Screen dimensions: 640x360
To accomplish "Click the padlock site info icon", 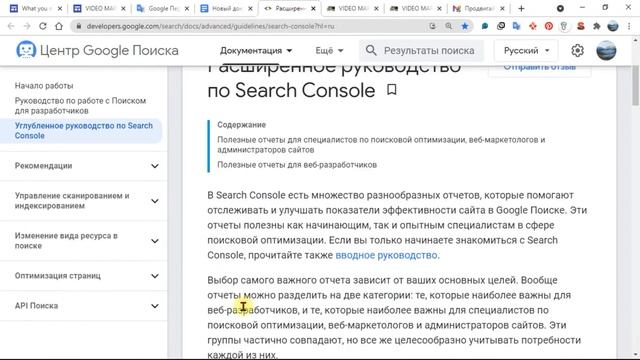I will [79, 26].
